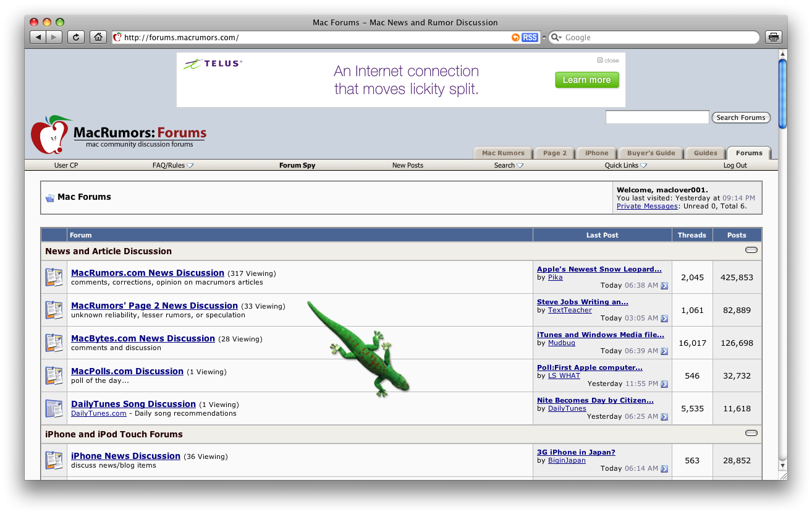The height and width of the screenshot is (514, 812).
Task: Switch to the Page 2 tab
Action: pos(555,153)
